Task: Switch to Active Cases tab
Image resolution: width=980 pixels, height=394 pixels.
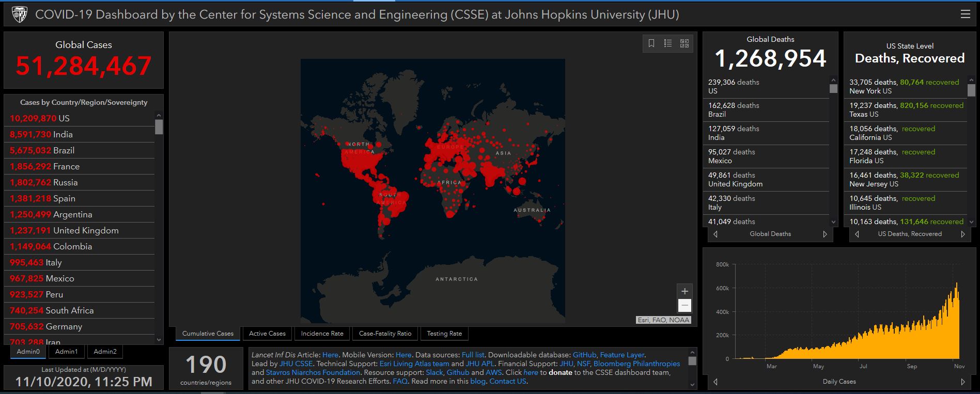Action: pyautogui.click(x=267, y=334)
